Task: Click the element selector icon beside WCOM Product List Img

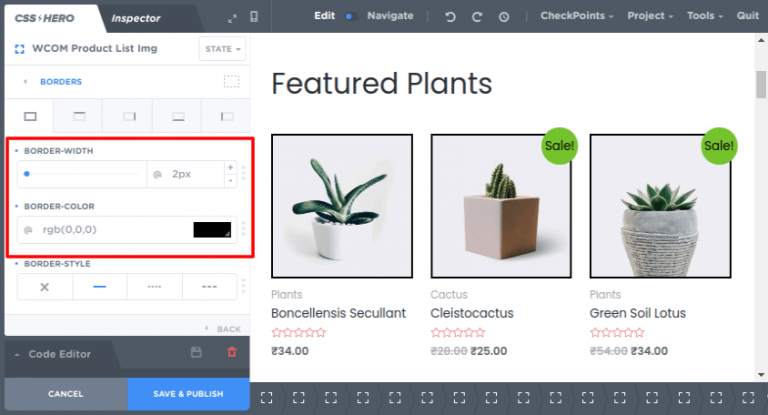Action: point(20,49)
